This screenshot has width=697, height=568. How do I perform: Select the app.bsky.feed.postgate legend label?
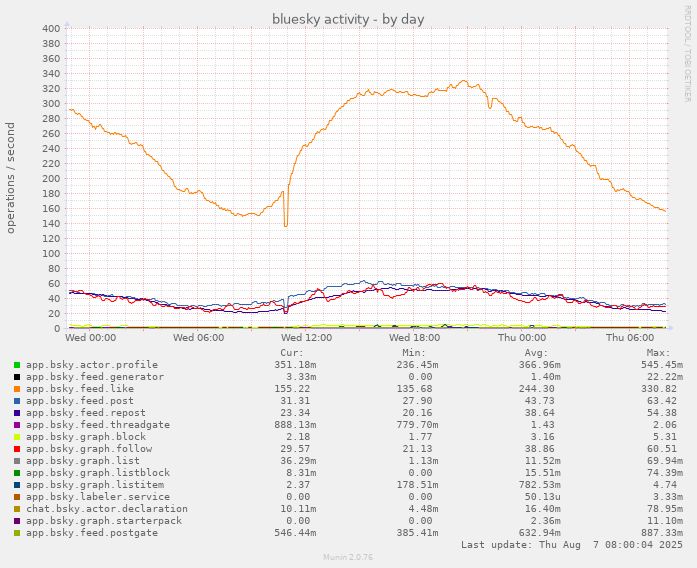92,533
